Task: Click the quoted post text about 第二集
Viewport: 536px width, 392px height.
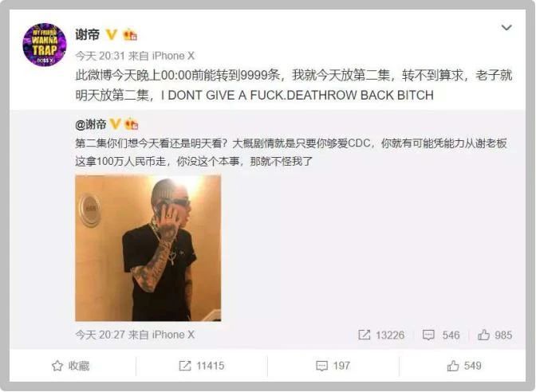Action: click(291, 152)
